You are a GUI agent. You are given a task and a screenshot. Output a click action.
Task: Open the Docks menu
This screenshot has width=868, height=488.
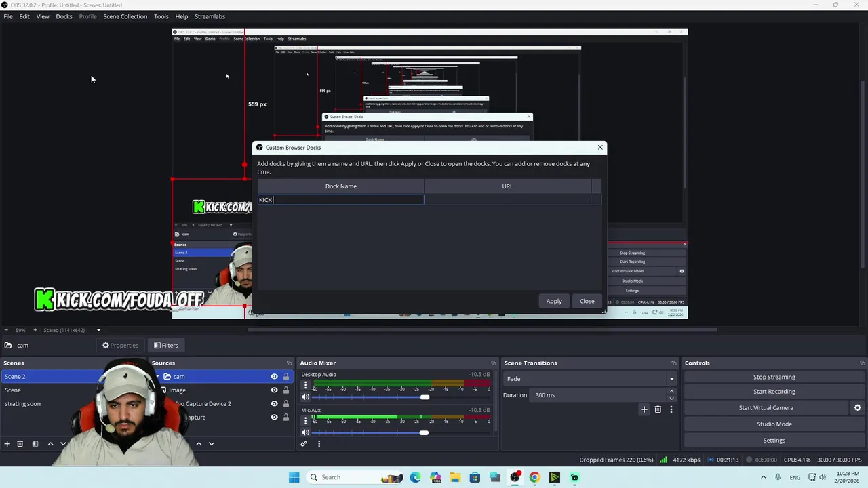pos(64,16)
